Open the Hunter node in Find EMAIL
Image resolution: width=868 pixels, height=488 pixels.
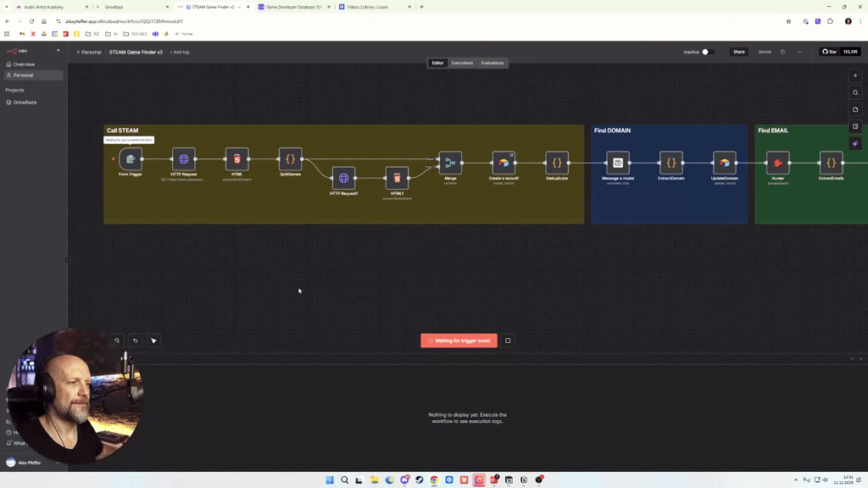pos(778,163)
